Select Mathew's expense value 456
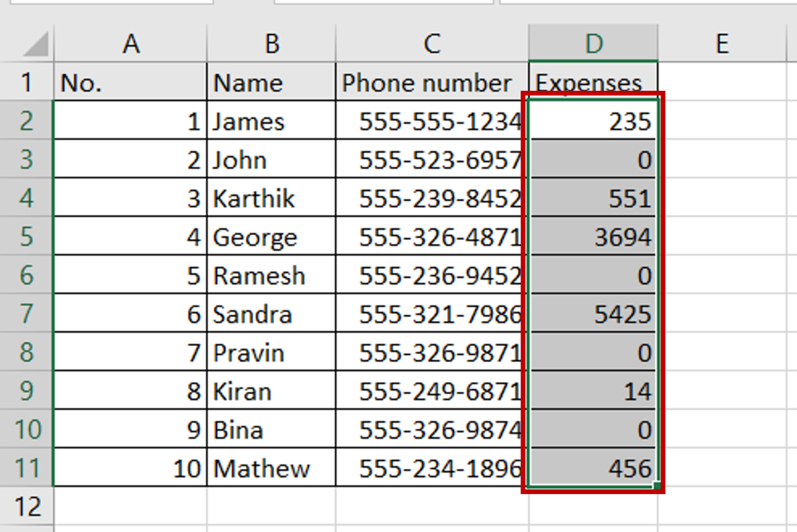Viewport: 797px width, 532px height. point(592,468)
